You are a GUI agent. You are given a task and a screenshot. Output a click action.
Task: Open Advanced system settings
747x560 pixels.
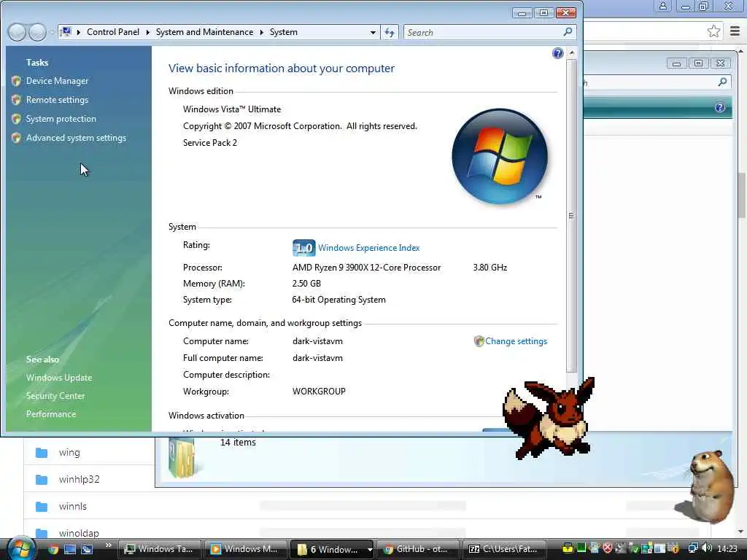pos(76,138)
